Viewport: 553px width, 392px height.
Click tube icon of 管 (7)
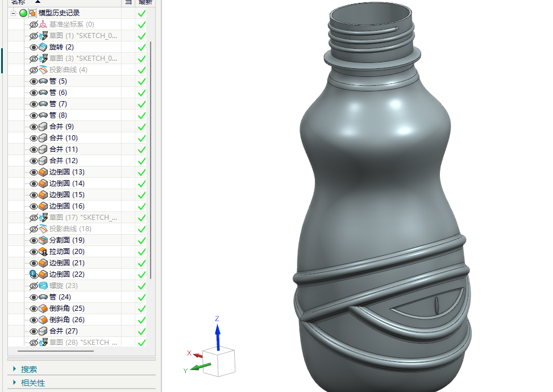(x=43, y=104)
